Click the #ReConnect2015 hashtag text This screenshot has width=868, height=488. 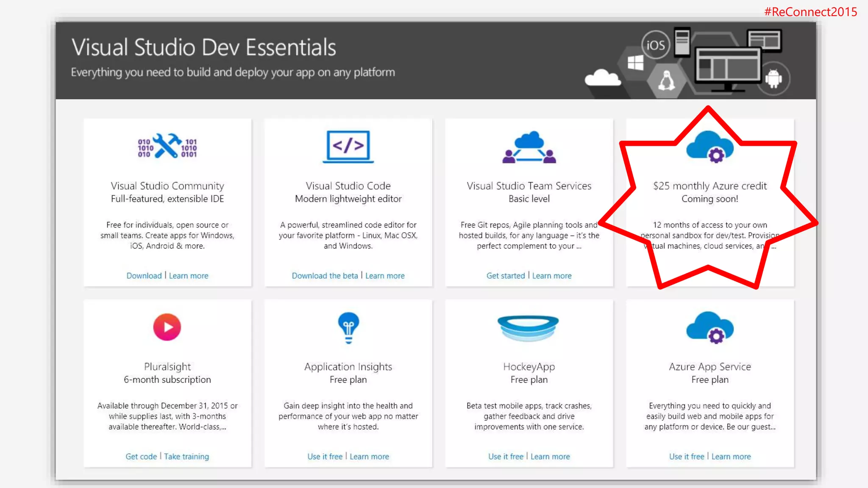(810, 12)
